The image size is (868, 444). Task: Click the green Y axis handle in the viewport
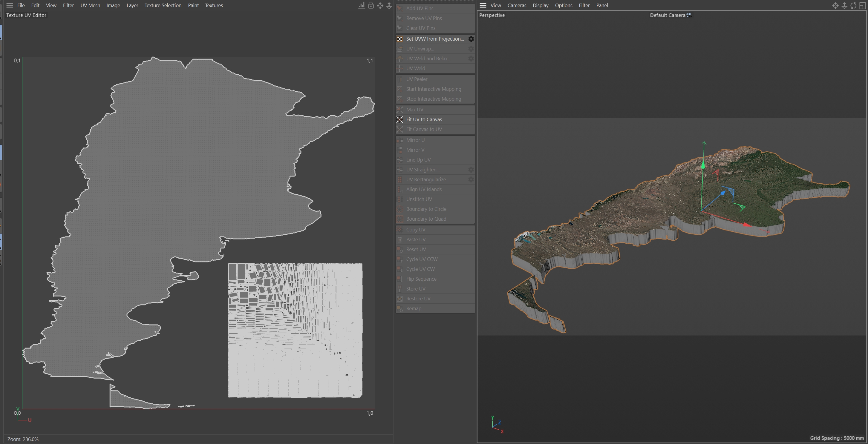(x=703, y=165)
